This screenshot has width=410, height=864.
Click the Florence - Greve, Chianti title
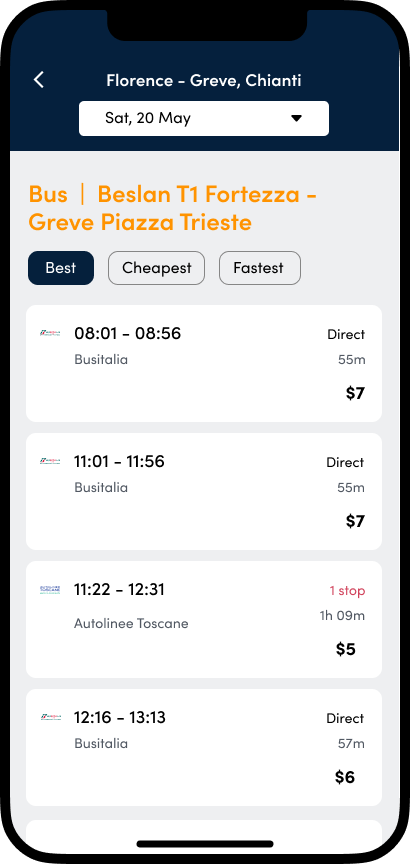pos(204,80)
